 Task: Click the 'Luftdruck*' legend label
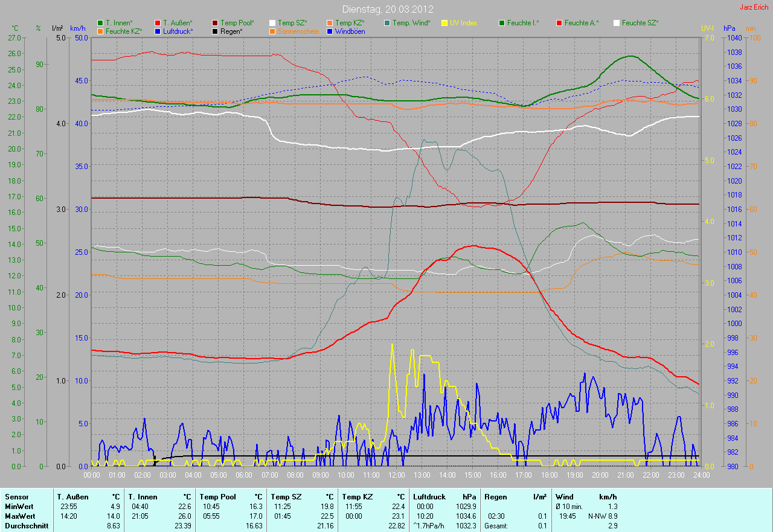tap(178, 31)
